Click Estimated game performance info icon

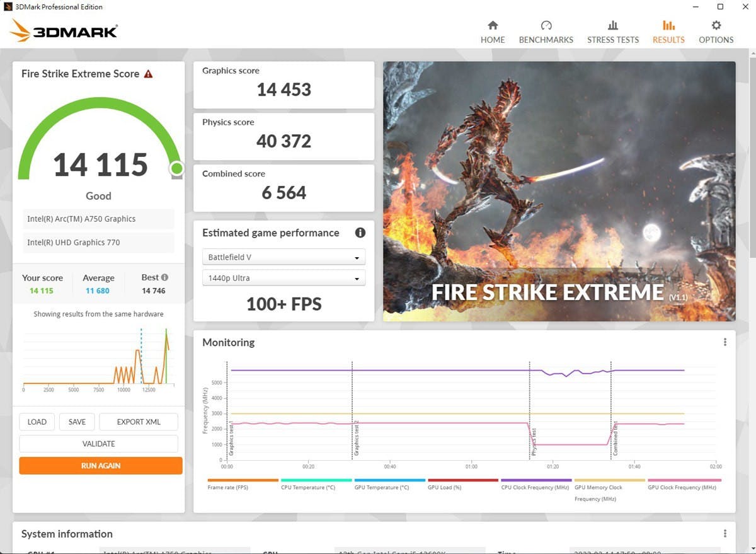(360, 233)
